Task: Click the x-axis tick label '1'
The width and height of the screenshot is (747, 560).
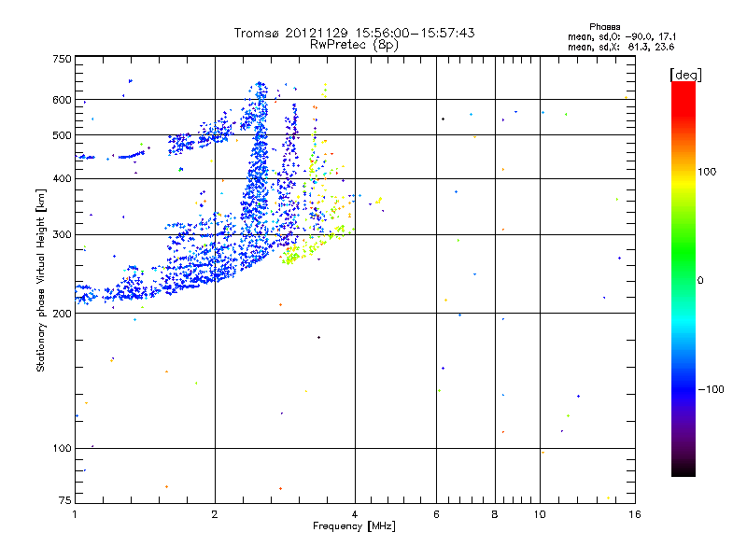Action: [x=75, y=514]
